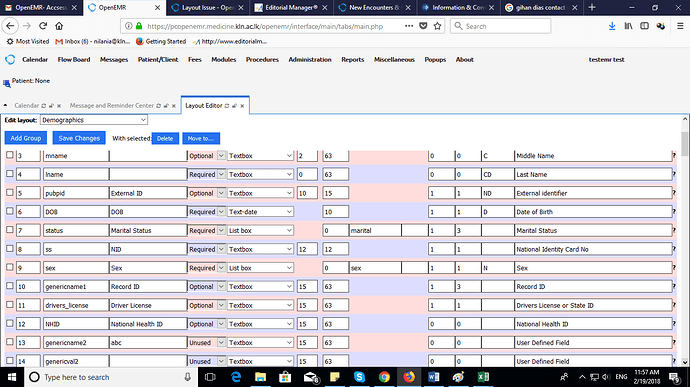Click the description field reading National Identity Card No
This screenshot has width=690, height=387.
pos(593,249)
